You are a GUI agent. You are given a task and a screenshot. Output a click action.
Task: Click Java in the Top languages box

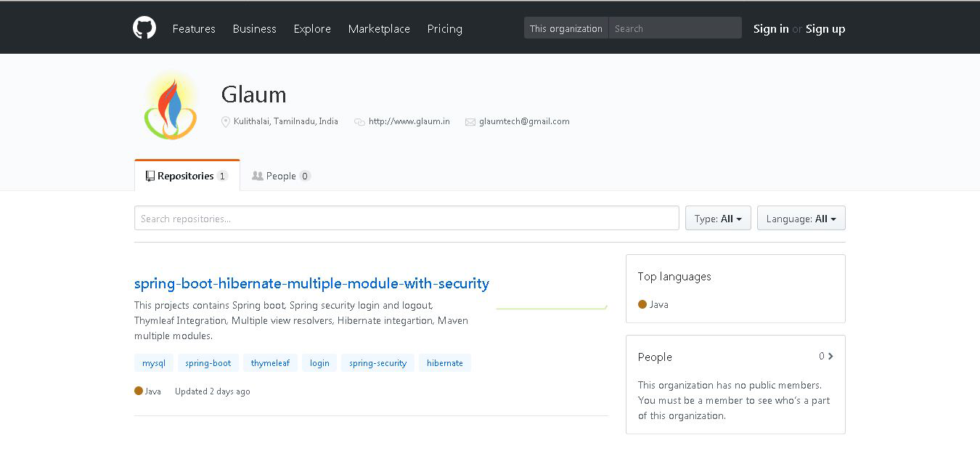coord(659,304)
